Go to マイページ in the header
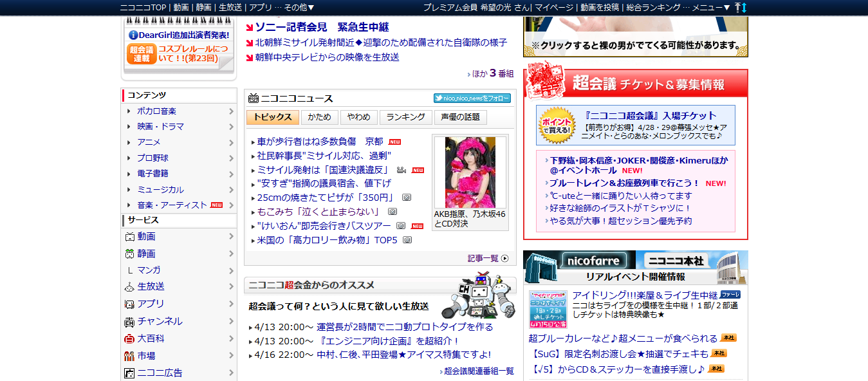The height and width of the screenshot is (381, 868). (554, 7)
